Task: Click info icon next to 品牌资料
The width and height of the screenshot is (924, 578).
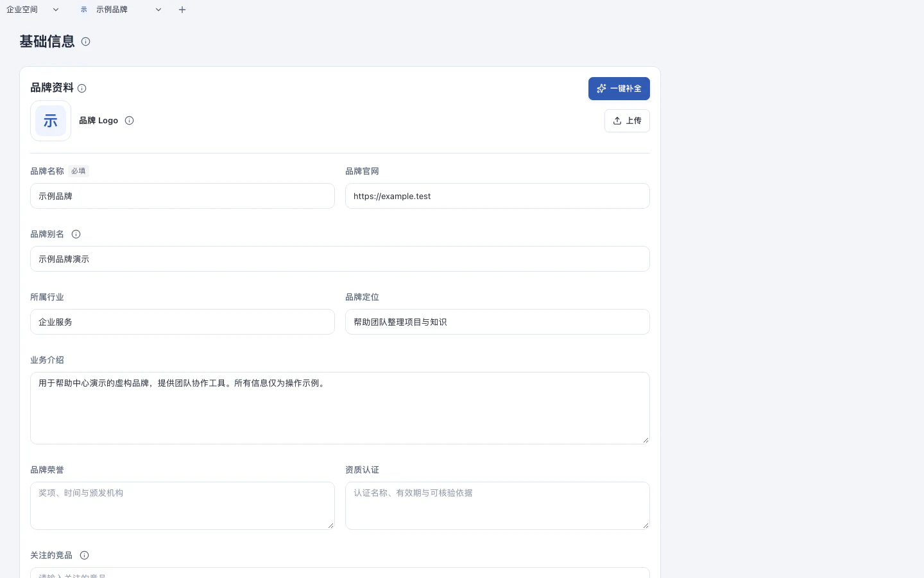Action: tap(81, 89)
